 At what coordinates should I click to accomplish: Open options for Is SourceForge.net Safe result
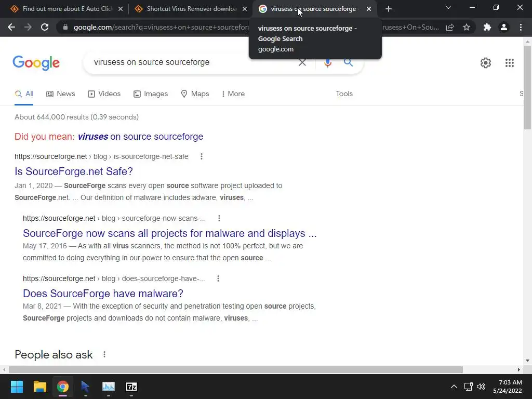coord(202,156)
